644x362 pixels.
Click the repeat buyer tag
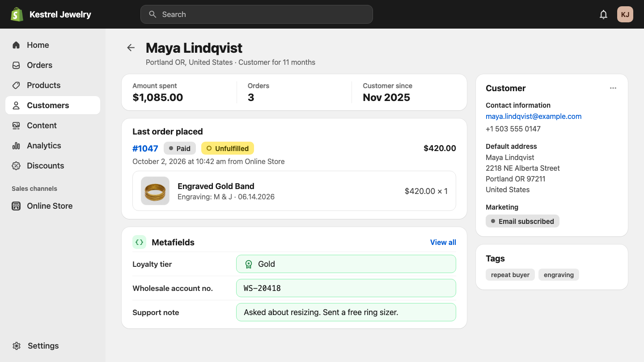coord(510,275)
